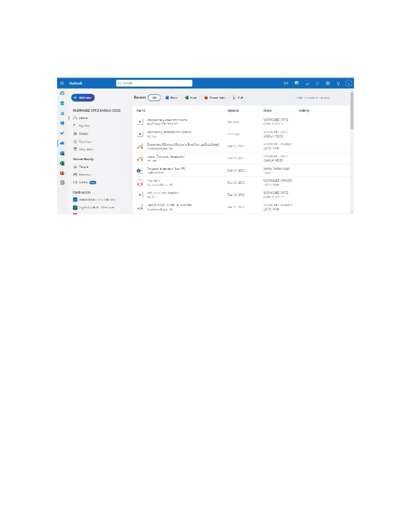
Task: Filter files by Word documents only
Action: (172, 97)
